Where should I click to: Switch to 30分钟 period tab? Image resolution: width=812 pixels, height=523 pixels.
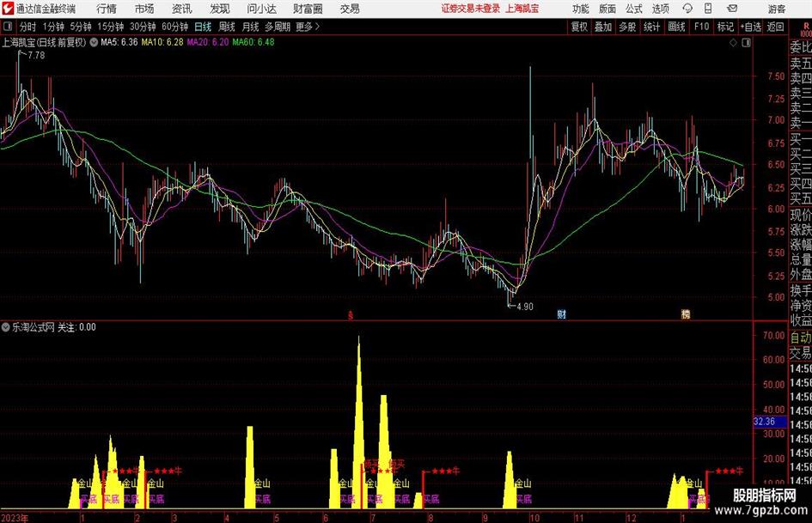(143, 27)
